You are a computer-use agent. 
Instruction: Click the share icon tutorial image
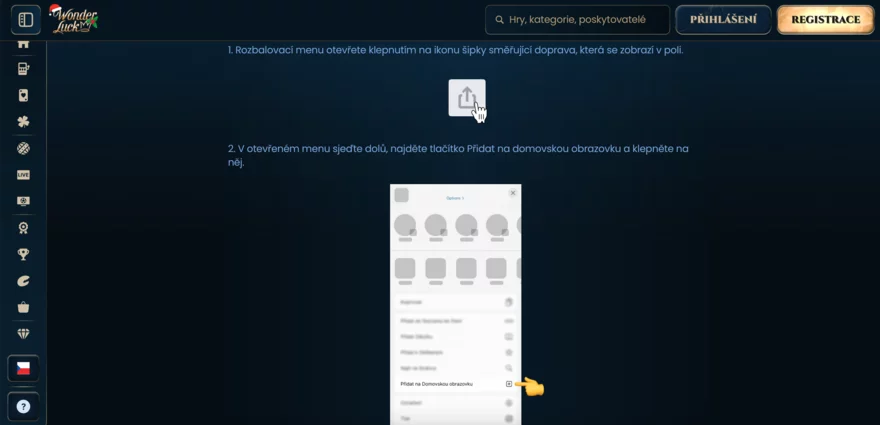(x=467, y=98)
